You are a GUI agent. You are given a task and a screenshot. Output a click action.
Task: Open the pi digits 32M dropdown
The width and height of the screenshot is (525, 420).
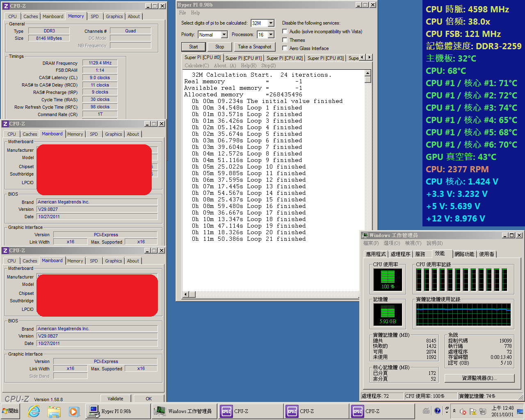(x=271, y=23)
